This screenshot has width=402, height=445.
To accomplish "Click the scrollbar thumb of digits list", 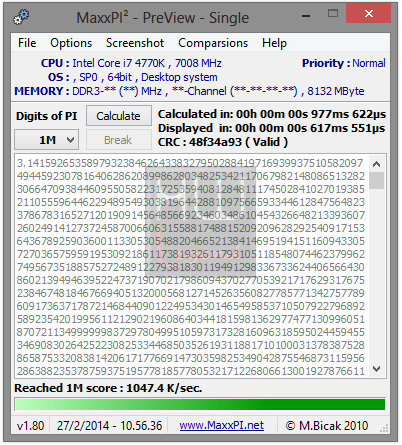I will 377,181.
